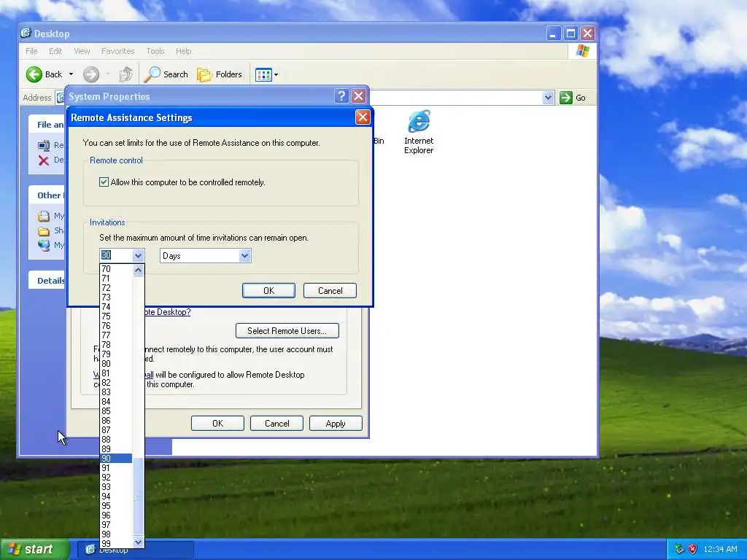Click the Shared Documents folder icon
This screenshot has height=560, width=747.
coord(44,231)
